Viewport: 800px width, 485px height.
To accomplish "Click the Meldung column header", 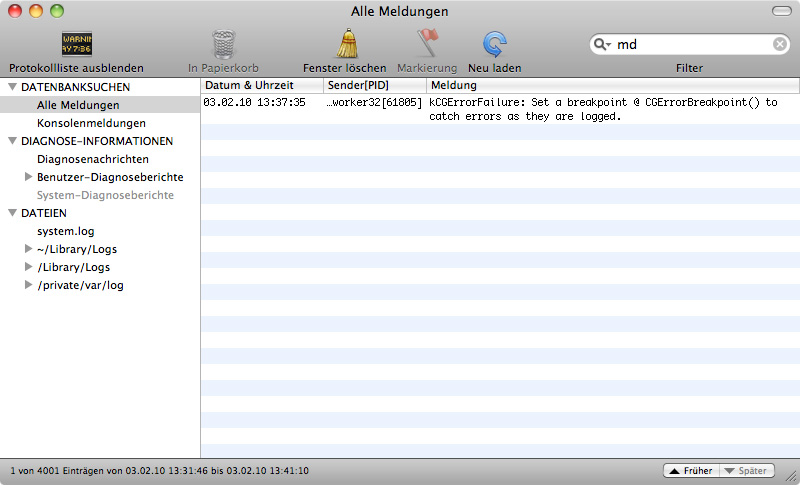I will tap(613, 85).
